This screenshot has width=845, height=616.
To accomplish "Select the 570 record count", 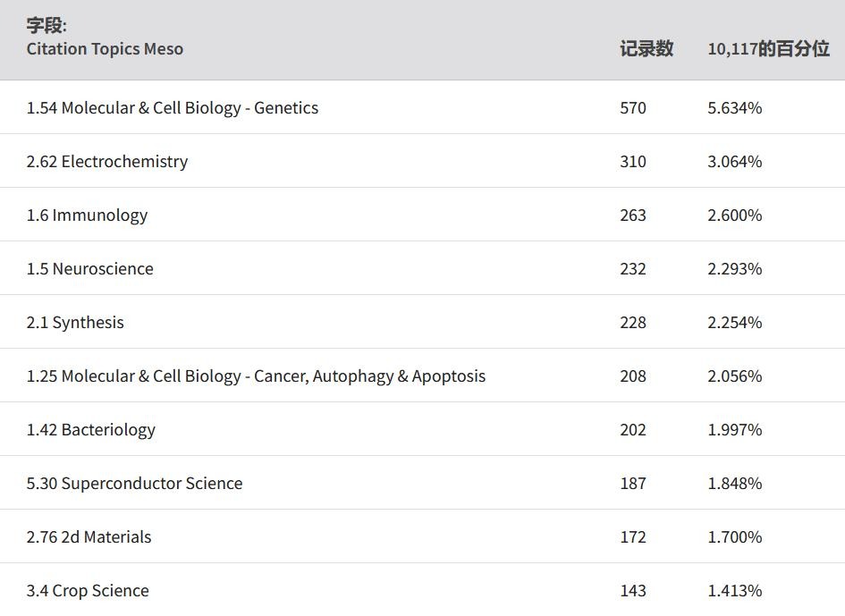I will pos(633,108).
